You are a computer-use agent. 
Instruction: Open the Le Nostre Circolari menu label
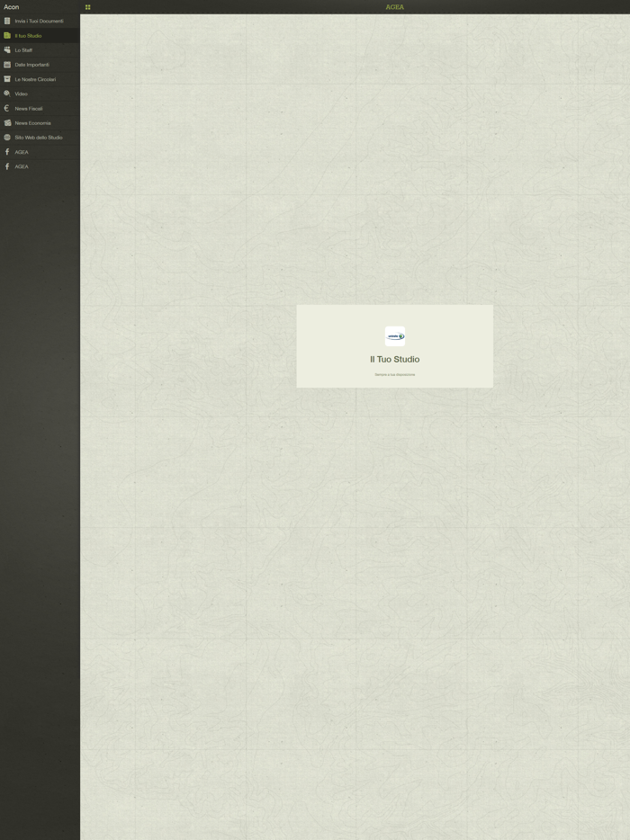(35, 79)
